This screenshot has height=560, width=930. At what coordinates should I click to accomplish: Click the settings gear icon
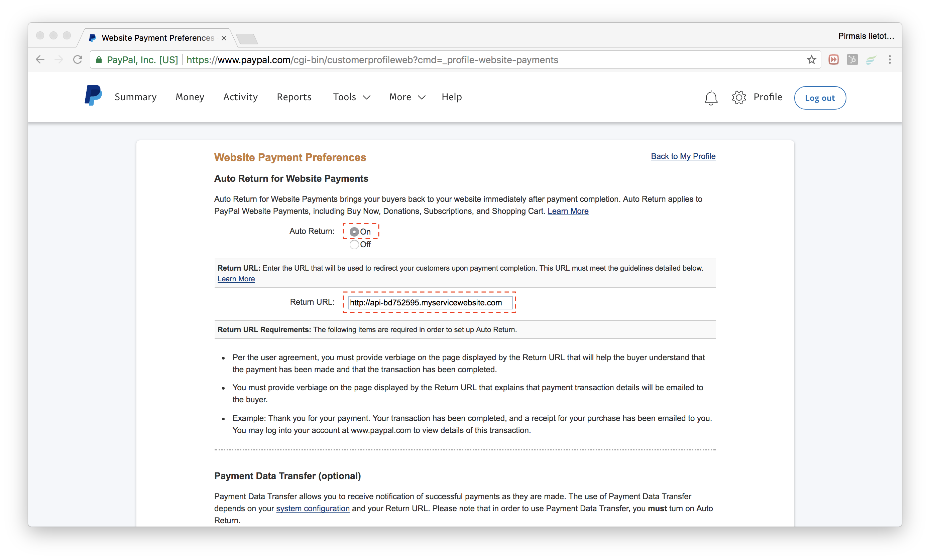pyautogui.click(x=739, y=97)
